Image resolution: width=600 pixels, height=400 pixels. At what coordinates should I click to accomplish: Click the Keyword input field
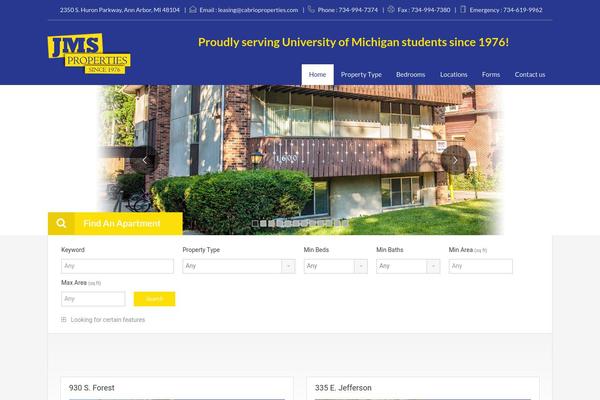[117, 266]
